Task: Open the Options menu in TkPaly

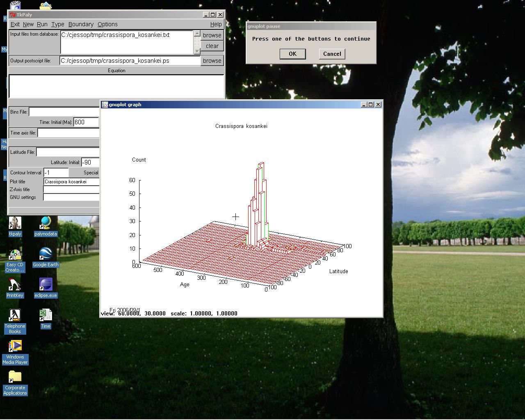Action: (x=107, y=25)
